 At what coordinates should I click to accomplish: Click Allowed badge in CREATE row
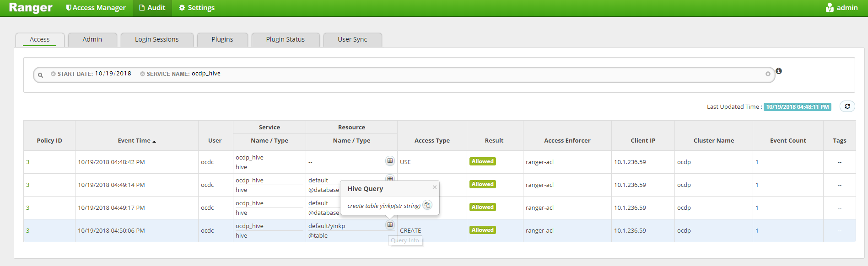click(x=483, y=230)
